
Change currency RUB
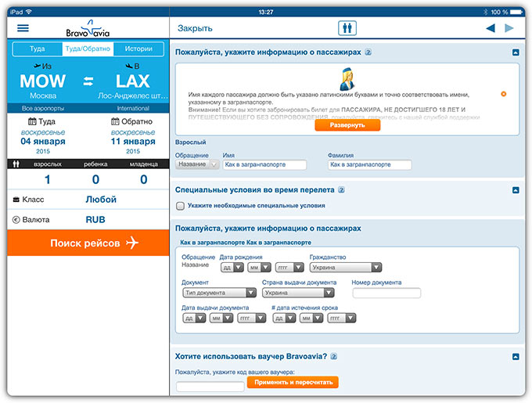pyautogui.click(x=95, y=220)
